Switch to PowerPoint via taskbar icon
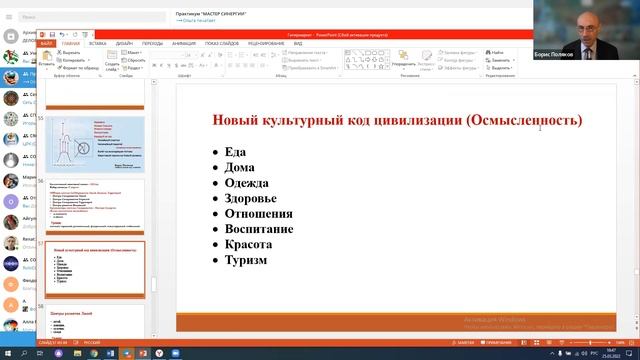The height and width of the screenshot is (360, 640). coord(143,353)
